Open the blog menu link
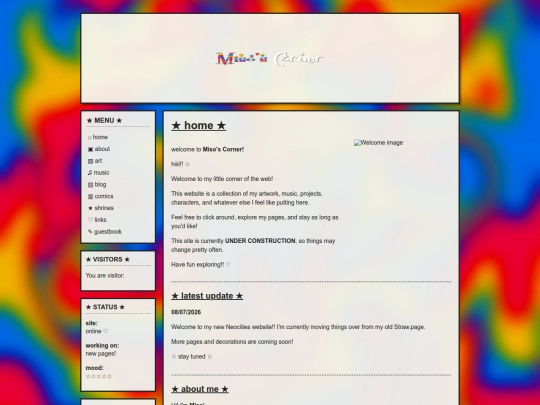Viewport: 540px width, 405px height. (x=97, y=185)
